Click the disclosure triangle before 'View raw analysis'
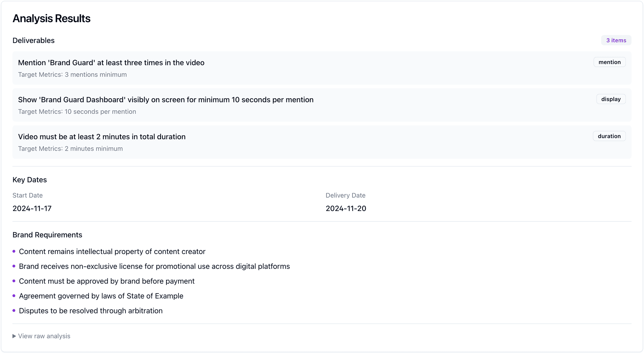The image size is (644, 353). 14,336
